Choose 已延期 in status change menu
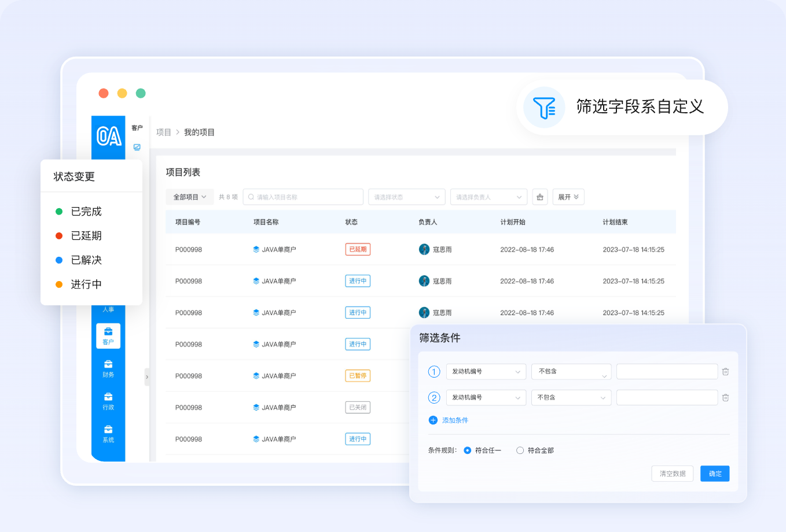Image resolution: width=786 pixels, height=532 pixels. [x=86, y=236]
